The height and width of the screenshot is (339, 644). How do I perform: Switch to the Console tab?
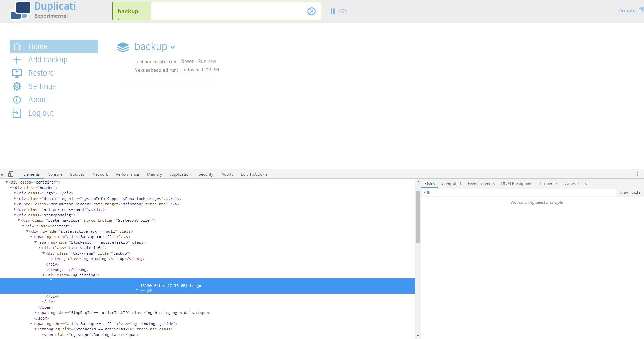pos(55,174)
